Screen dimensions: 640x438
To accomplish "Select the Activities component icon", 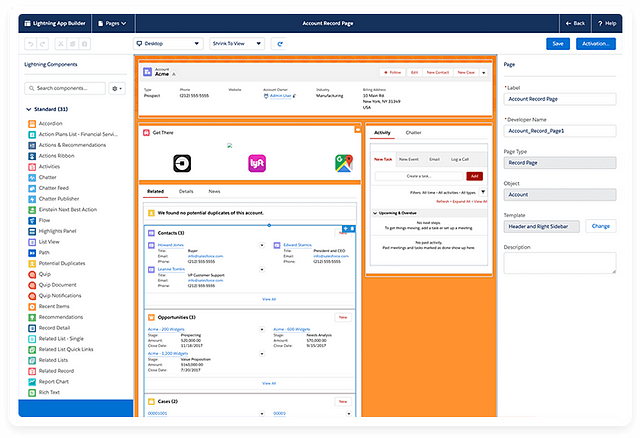I will pos(32,167).
